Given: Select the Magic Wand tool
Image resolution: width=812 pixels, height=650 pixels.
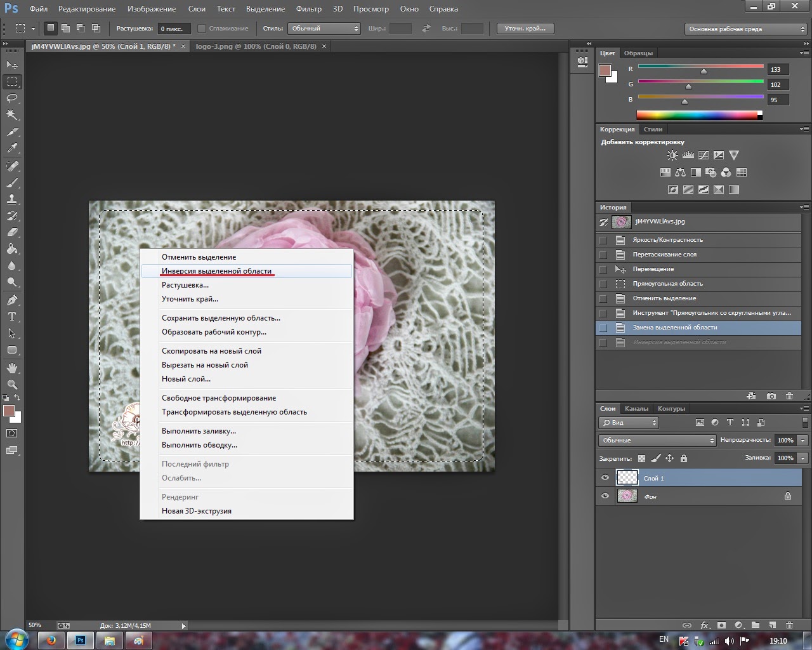Looking at the screenshot, I should (x=12, y=115).
